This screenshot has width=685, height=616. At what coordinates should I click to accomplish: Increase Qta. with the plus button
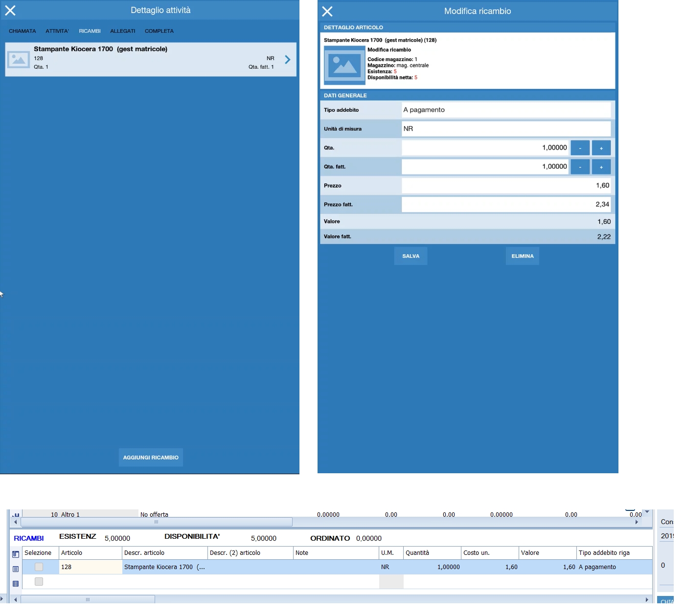tap(601, 148)
